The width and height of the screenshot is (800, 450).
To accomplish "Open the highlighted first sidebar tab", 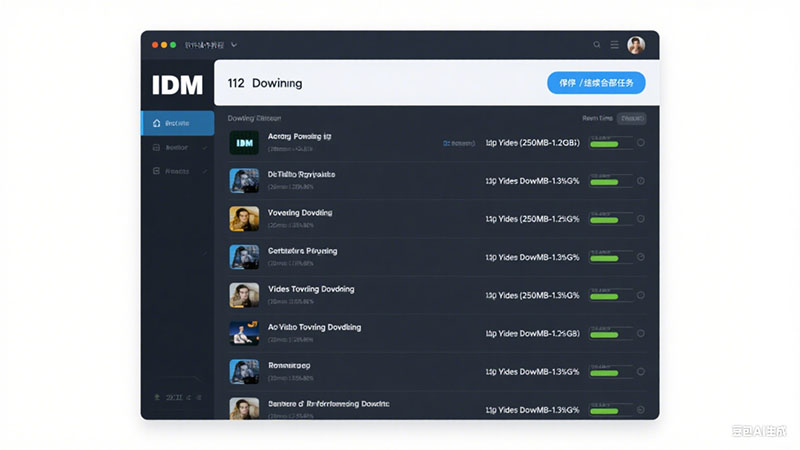I will [x=178, y=123].
